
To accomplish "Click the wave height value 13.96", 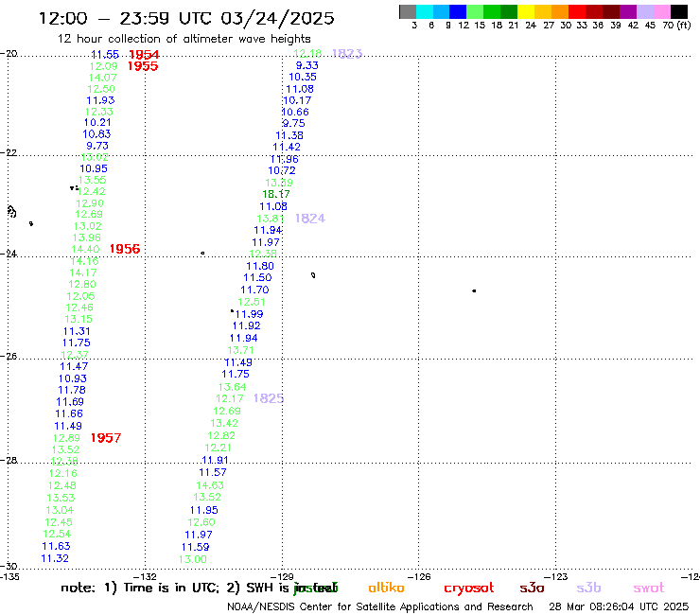I will coord(87,238).
